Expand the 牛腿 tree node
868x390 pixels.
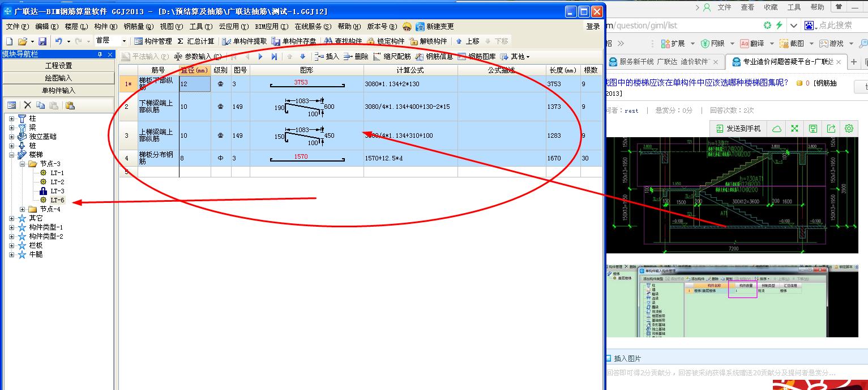11,255
